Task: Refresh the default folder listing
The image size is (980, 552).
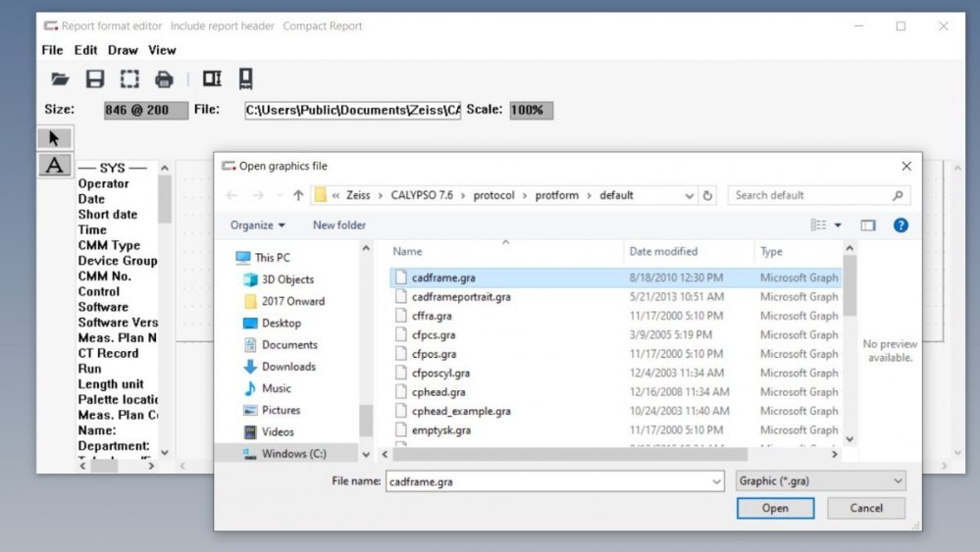Action: coord(707,195)
